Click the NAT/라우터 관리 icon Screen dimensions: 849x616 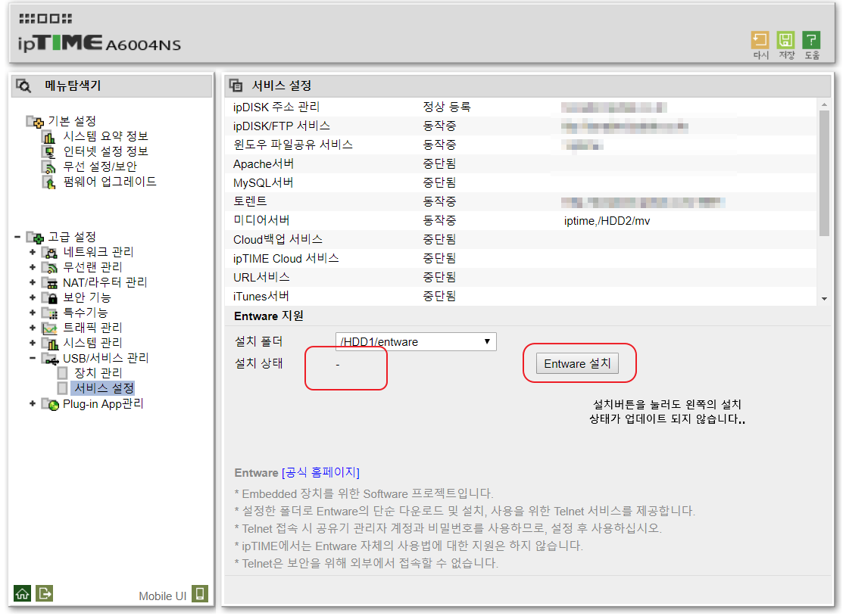click(x=50, y=283)
